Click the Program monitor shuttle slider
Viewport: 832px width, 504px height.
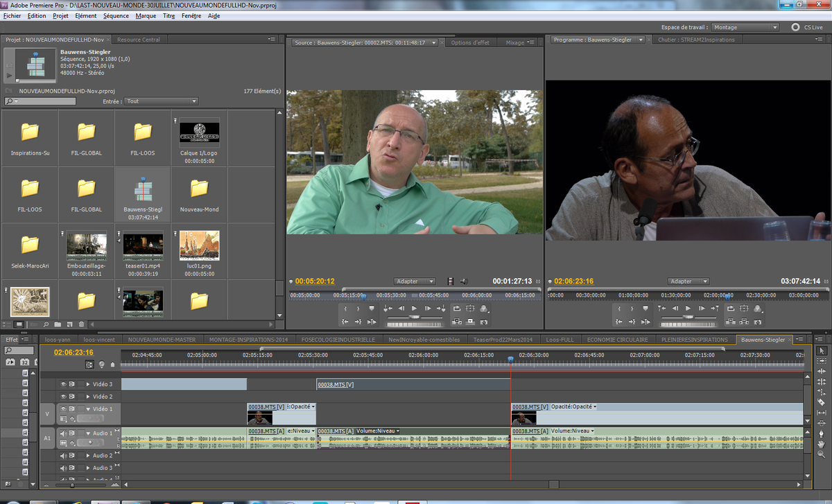688,318
